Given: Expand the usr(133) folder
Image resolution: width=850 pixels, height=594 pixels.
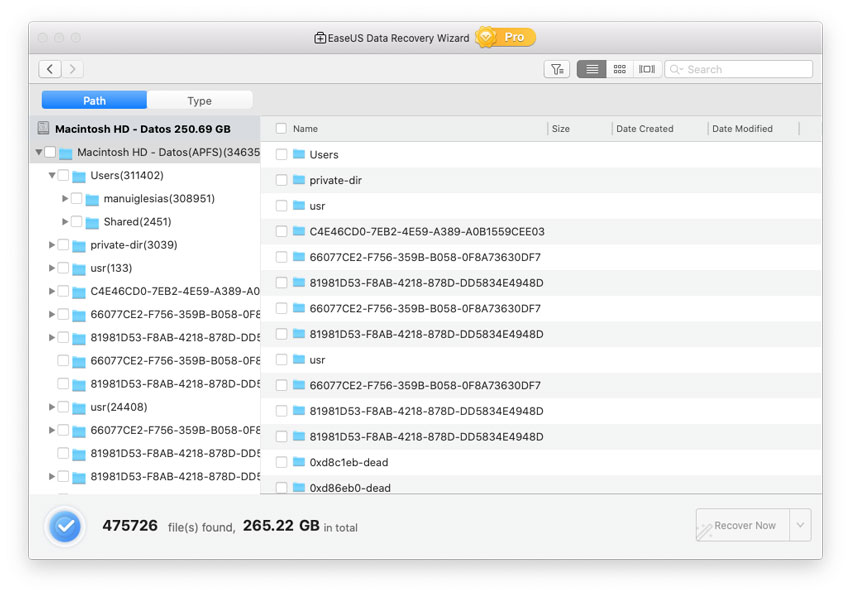Looking at the screenshot, I should [51, 268].
